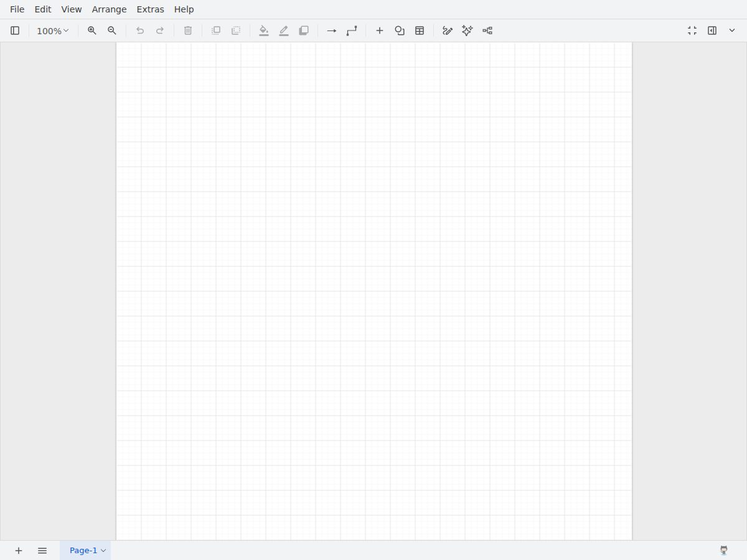747x560 pixels.
Task: Toggle fullscreen mode icon
Action: [692, 30]
